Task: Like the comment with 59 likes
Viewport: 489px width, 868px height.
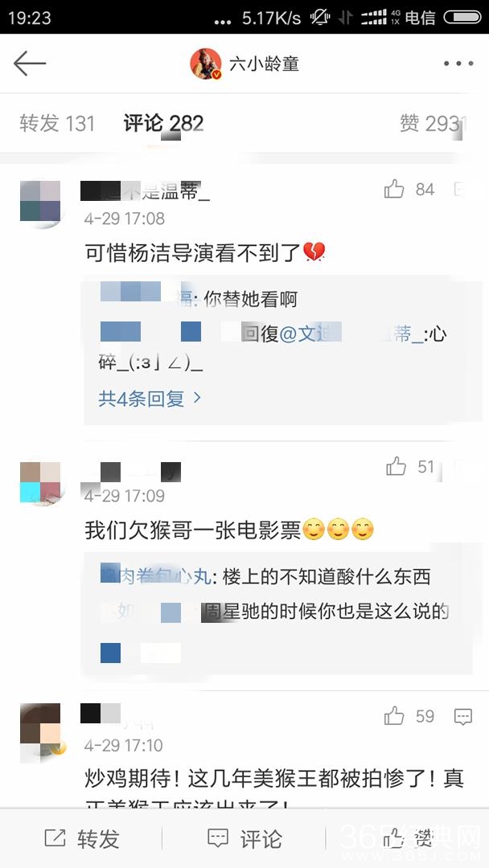Action: point(394,716)
